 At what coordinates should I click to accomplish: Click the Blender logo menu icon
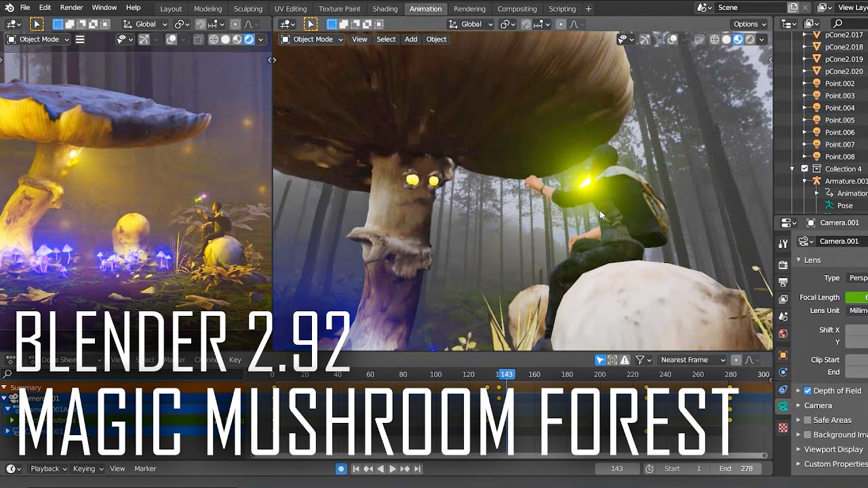(x=9, y=8)
